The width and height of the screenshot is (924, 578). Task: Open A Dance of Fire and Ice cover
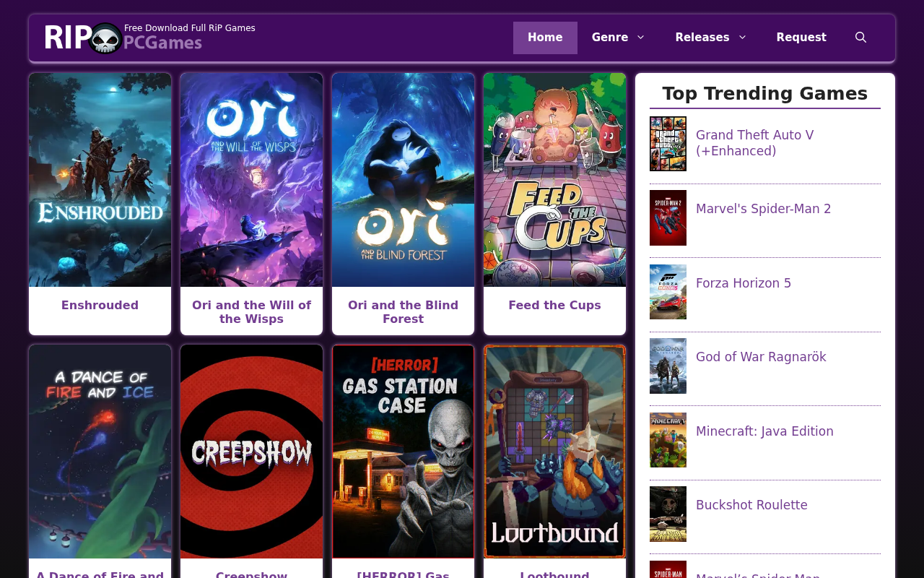coord(100,452)
